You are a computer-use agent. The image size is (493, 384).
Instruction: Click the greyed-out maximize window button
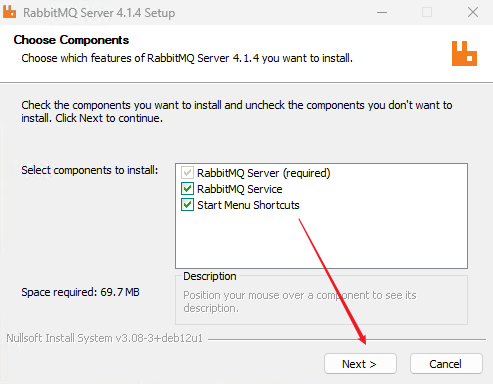point(427,12)
